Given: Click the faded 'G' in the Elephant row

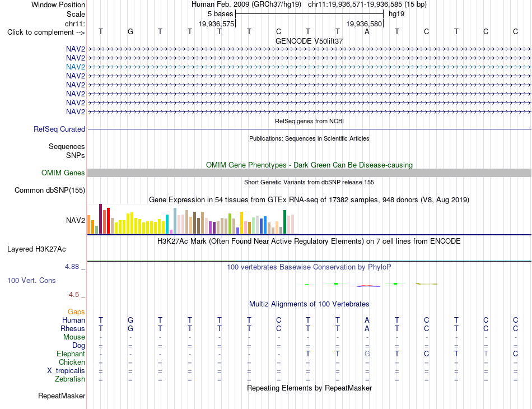Looking at the screenshot, I should pos(367,354).
